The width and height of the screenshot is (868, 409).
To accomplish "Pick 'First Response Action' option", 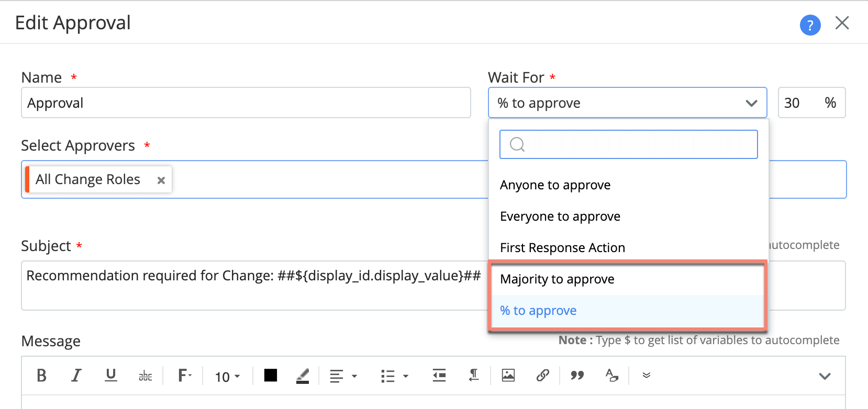I will coord(563,248).
